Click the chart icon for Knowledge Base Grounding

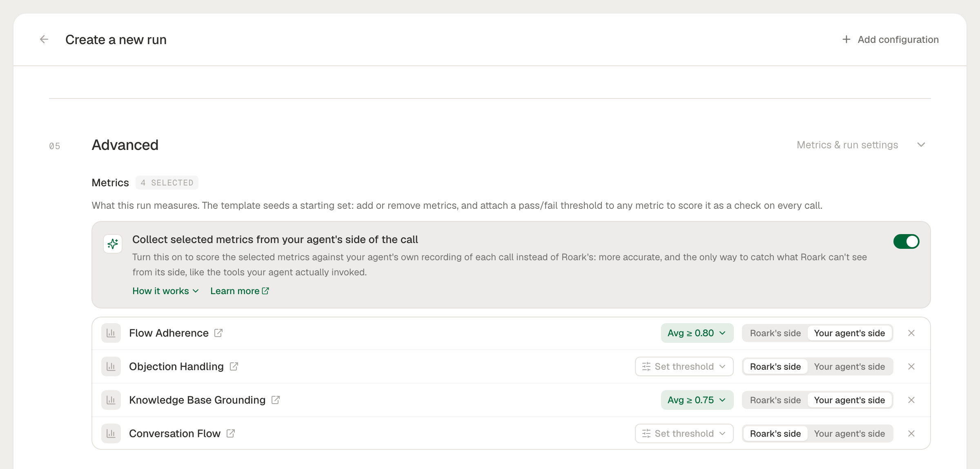coord(111,400)
